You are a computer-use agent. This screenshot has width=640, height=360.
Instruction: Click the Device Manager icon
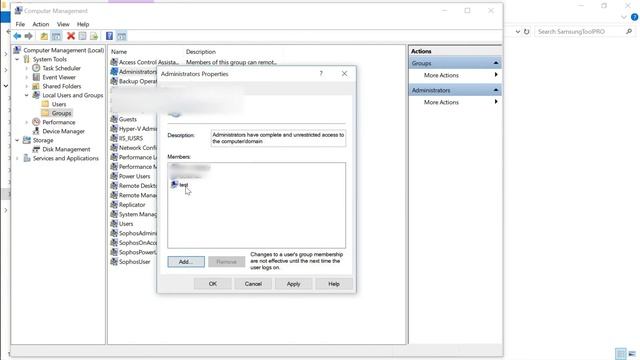click(x=36, y=131)
